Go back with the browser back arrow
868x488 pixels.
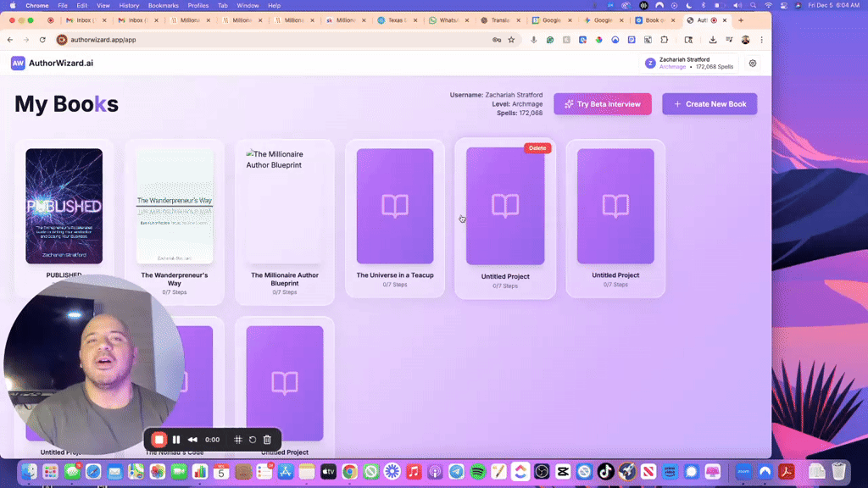[x=10, y=40]
